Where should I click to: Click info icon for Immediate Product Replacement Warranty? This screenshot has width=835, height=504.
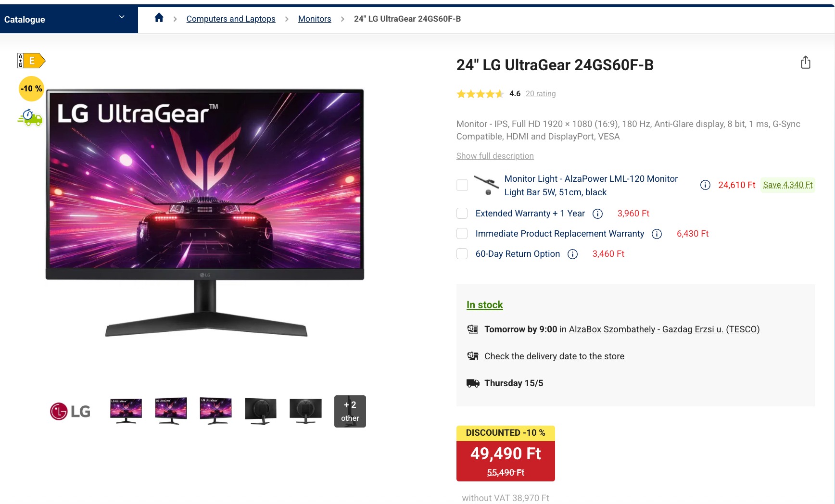tap(657, 234)
